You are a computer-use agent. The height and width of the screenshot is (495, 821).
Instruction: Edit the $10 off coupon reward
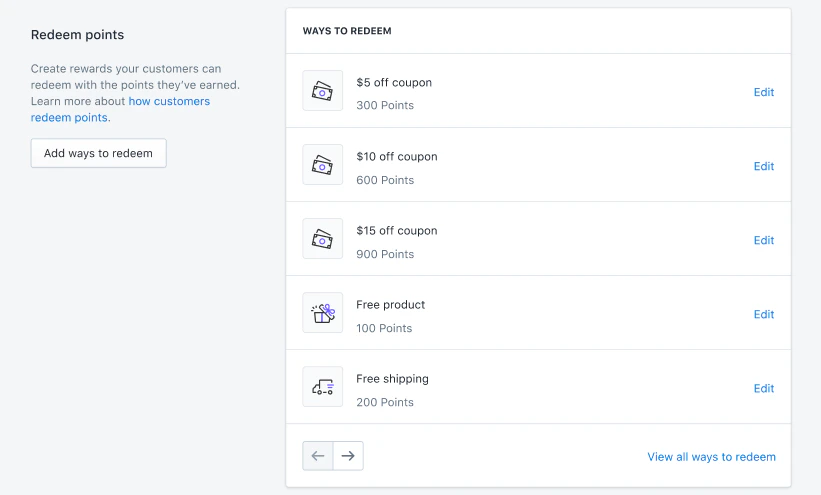tap(764, 166)
